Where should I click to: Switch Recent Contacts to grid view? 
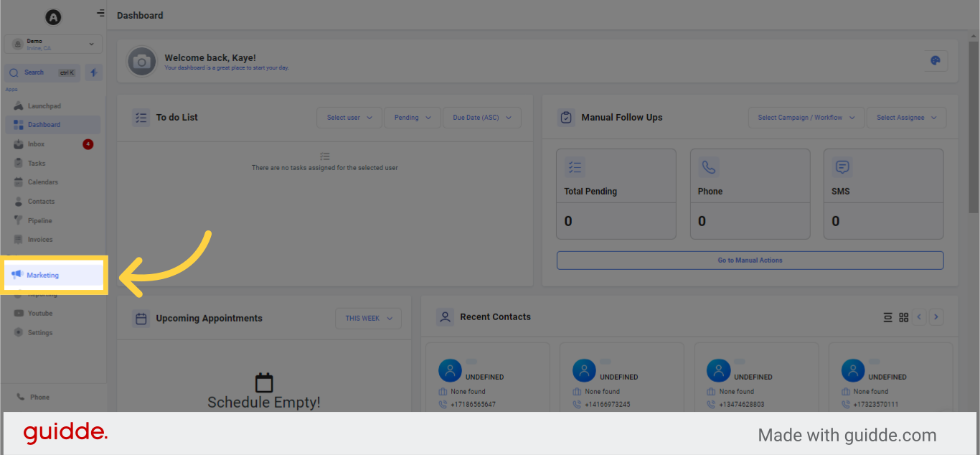pos(903,316)
